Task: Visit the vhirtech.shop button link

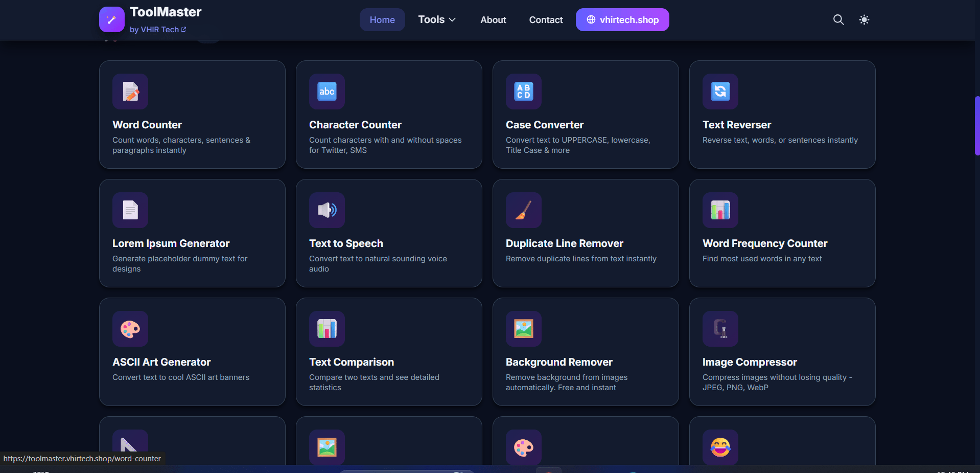Action: (622, 19)
